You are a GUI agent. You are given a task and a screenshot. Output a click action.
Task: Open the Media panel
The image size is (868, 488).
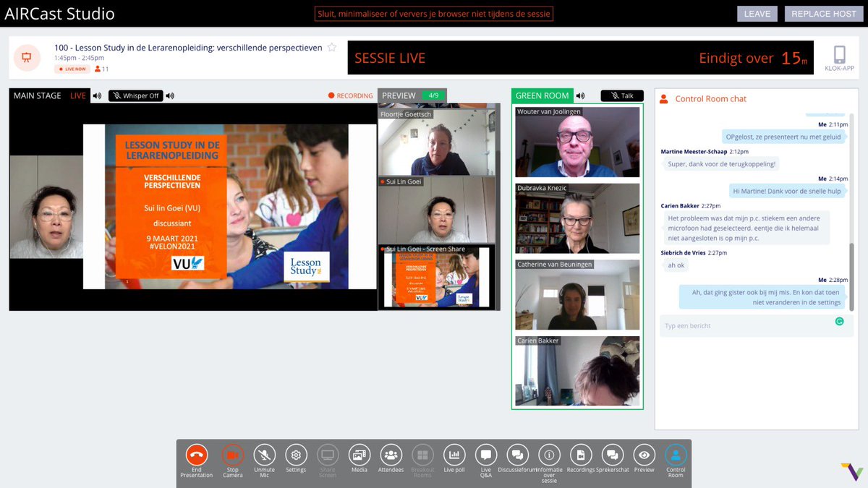pyautogui.click(x=359, y=456)
